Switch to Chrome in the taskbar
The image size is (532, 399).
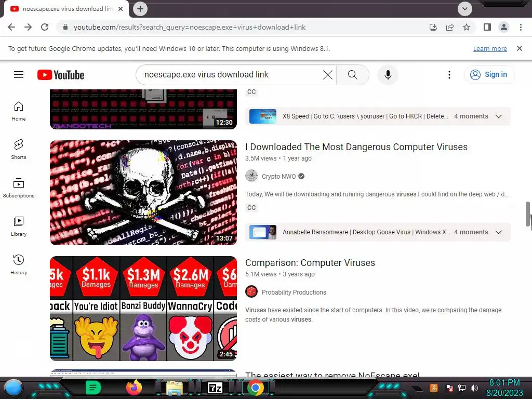pyautogui.click(x=256, y=388)
